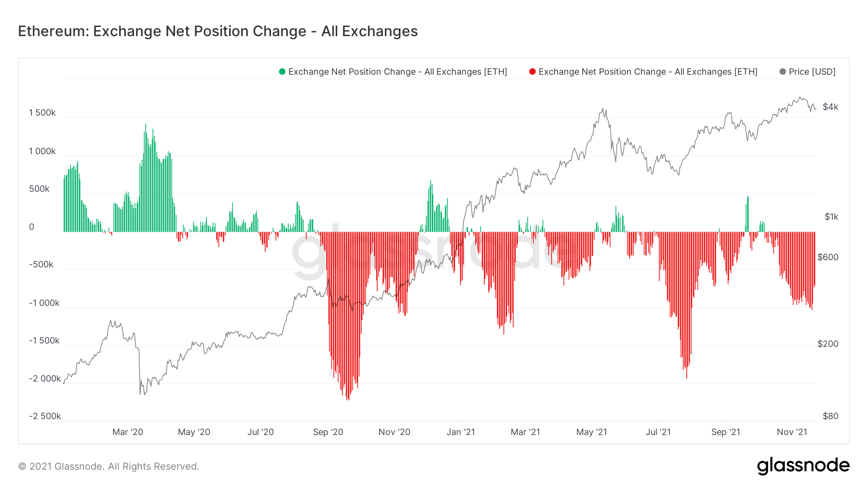Select the Sep '20 x-axis label
The height and width of the screenshot is (488, 868).
click(328, 432)
